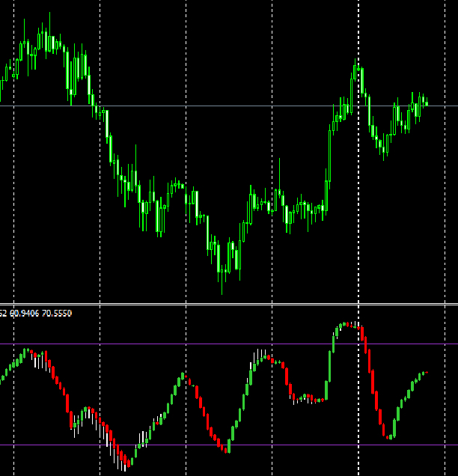This screenshot has width=458, height=476.
Task: Click the tall white candle touching the horizontal line
Action: (x=107, y=123)
